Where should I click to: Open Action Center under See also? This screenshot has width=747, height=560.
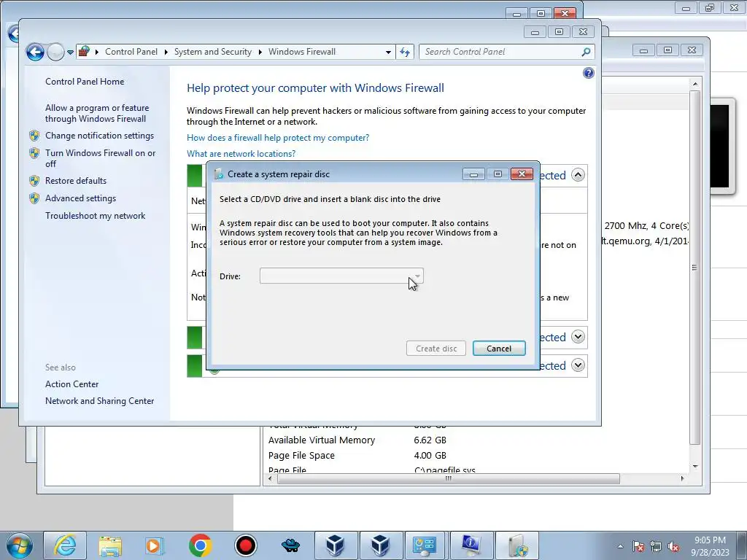click(72, 384)
